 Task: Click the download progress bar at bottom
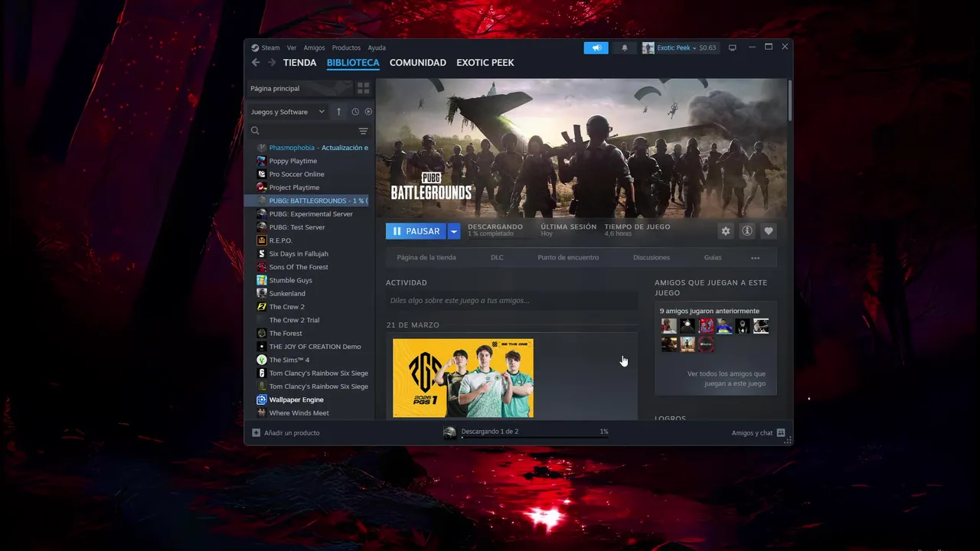(534, 438)
